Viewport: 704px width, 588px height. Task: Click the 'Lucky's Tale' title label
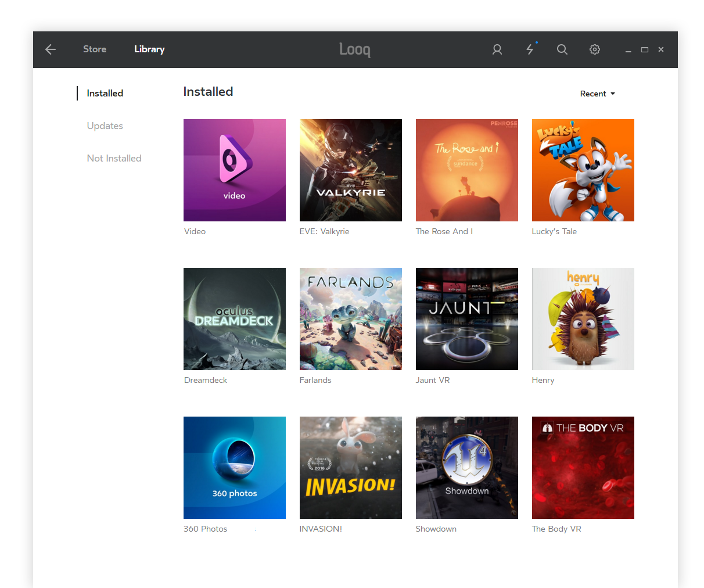click(555, 231)
